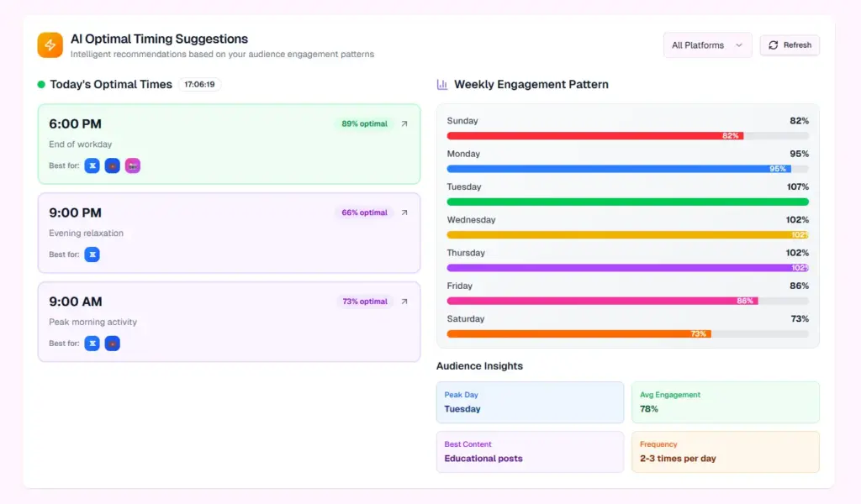The width and height of the screenshot is (861, 504).
Task: Click the bar chart icon beside Weekly Engagement Pattern
Action: pos(441,84)
